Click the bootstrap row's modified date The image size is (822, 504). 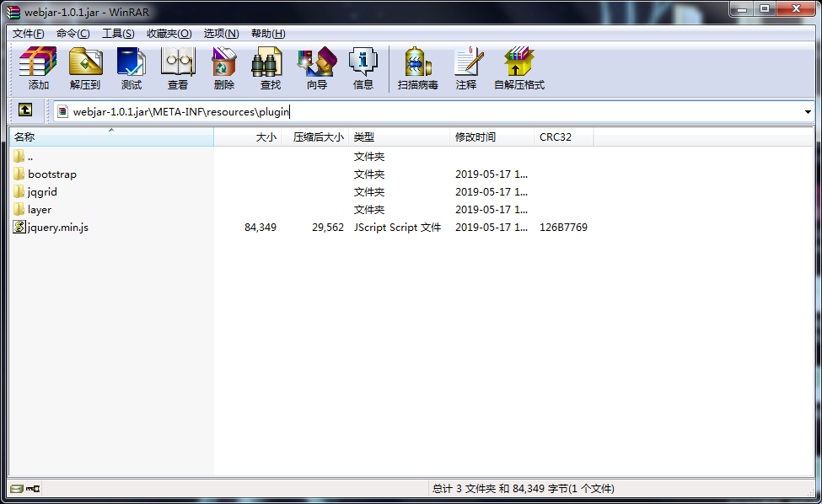(492, 174)
